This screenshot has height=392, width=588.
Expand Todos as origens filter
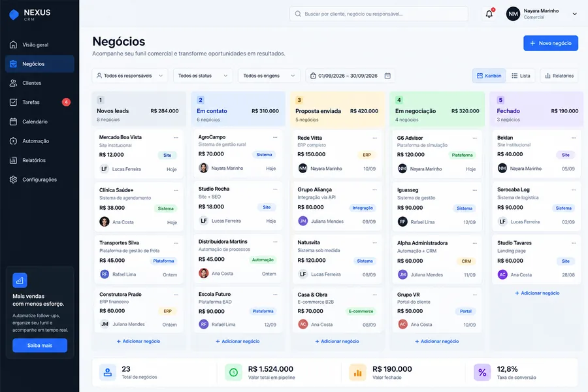click(269, 76)
